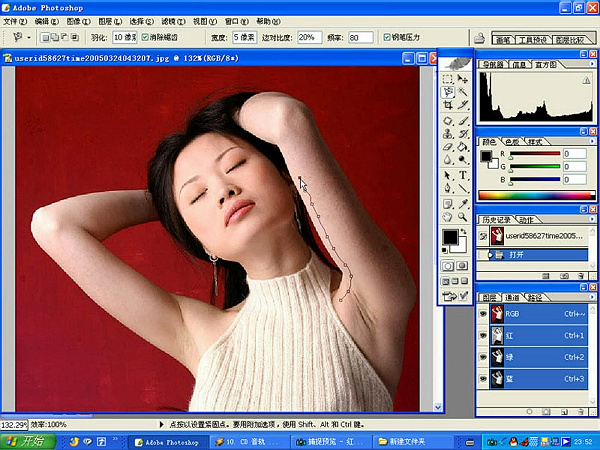600x450 pixels.
Task: Select the Blur tool
Action: (x=448, y=159)
